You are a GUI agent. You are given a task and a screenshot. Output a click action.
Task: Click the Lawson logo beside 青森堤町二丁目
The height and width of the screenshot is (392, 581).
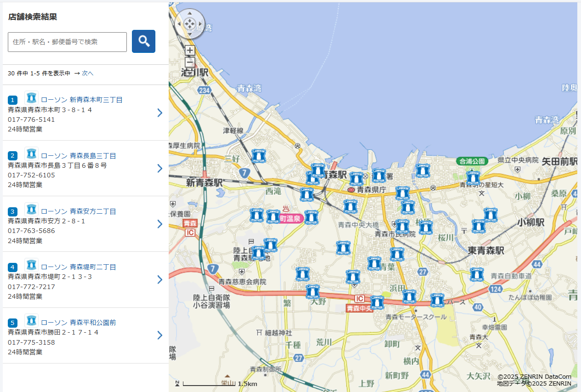(31, 265)
